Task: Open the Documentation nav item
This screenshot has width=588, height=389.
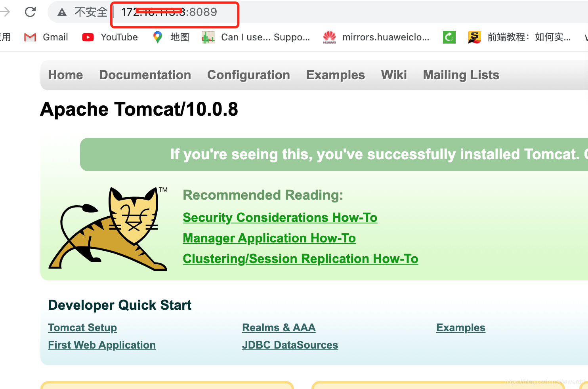Action: click(x=145, y=75)
